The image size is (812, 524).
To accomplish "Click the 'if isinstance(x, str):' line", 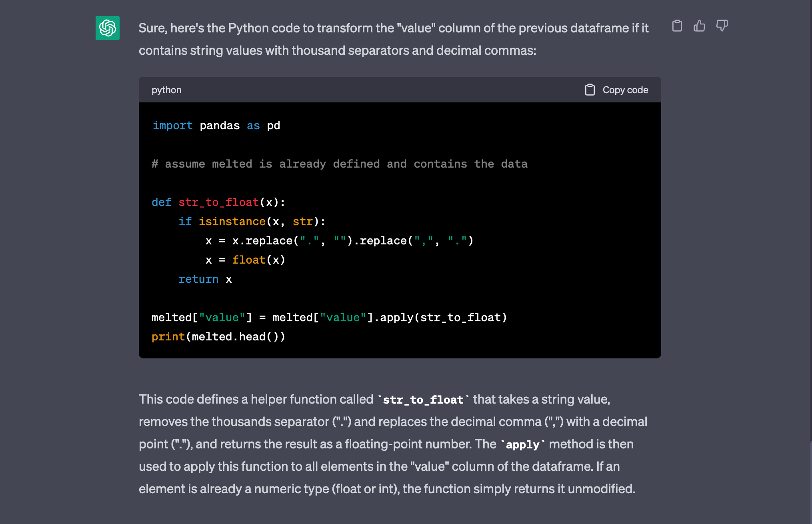I will click(x=252, y=222).
